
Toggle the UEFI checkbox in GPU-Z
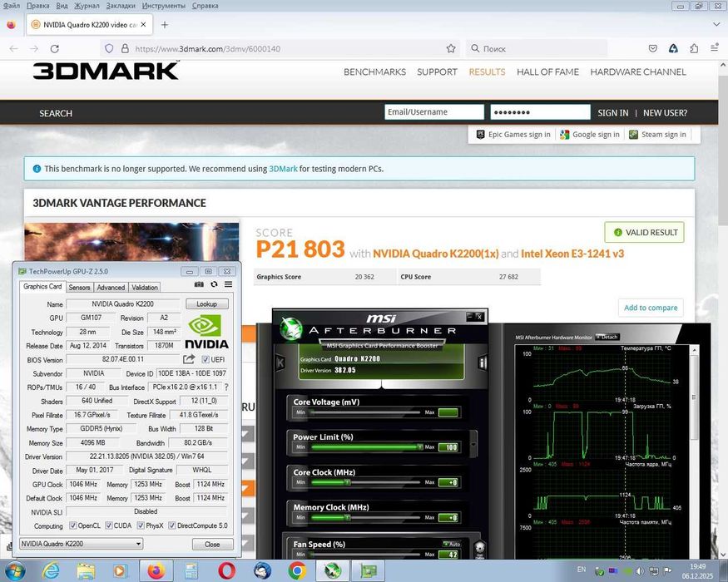[x=205, y=360]
